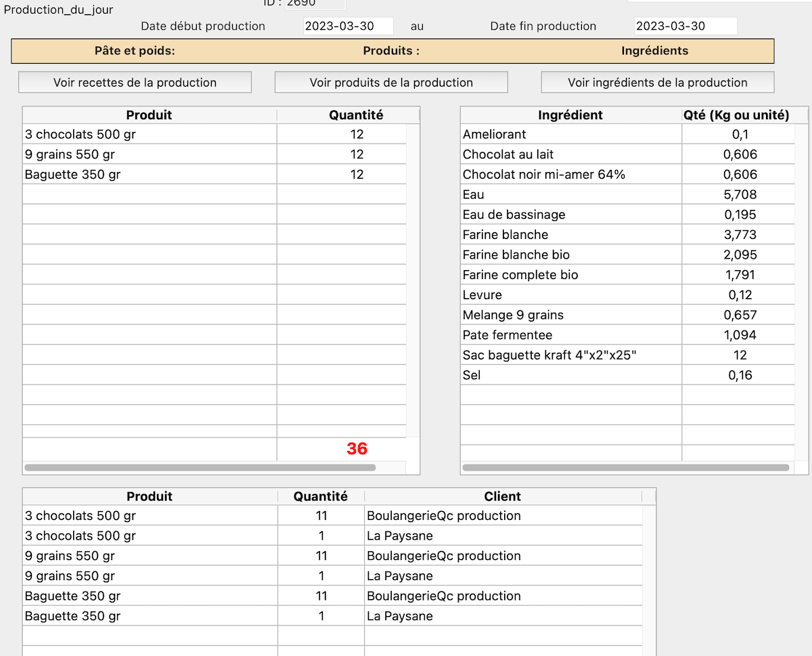Select the Levure ingredient row
Viewport: 812px width, 656px height.
(627, 295)
